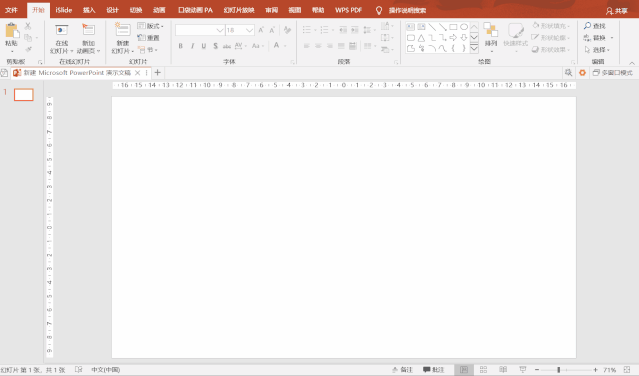The height and width of the screenshot is (376, 639).
Task: Toggle text shadow S button
Action: tap(215, 46)
